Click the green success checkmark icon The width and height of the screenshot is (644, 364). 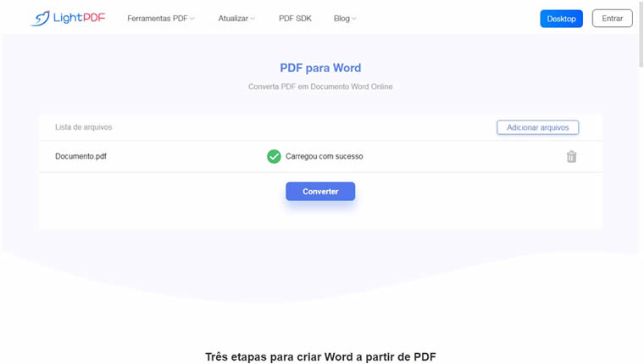coord(274,156)
